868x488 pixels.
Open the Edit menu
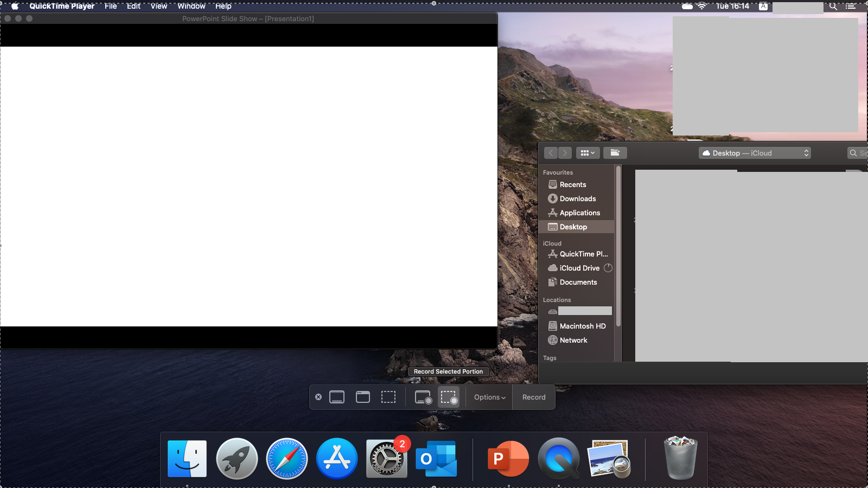pyautogui.click(x=133, y=6)
